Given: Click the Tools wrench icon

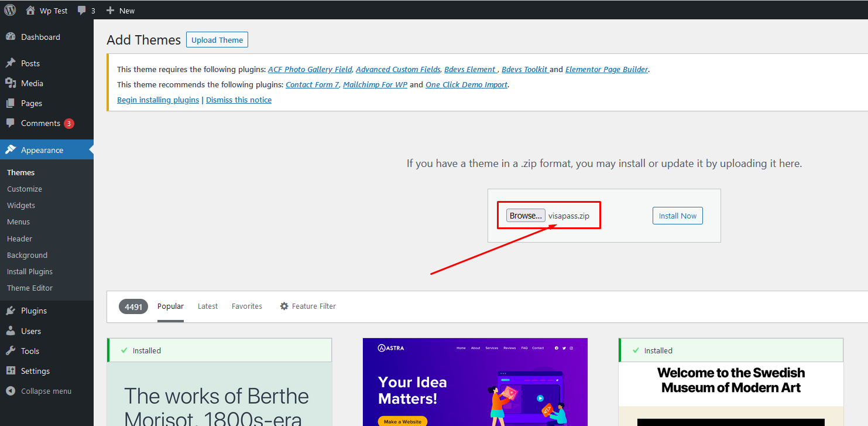Looking at the screenshot, I should [x=11, y=351].
